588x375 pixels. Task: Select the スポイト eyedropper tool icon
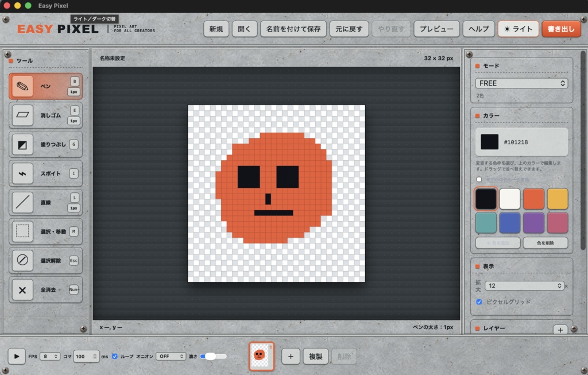click(22, 173)
